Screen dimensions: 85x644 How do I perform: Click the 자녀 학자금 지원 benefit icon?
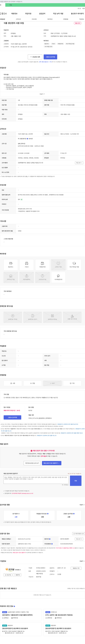(x=74, y=265)
